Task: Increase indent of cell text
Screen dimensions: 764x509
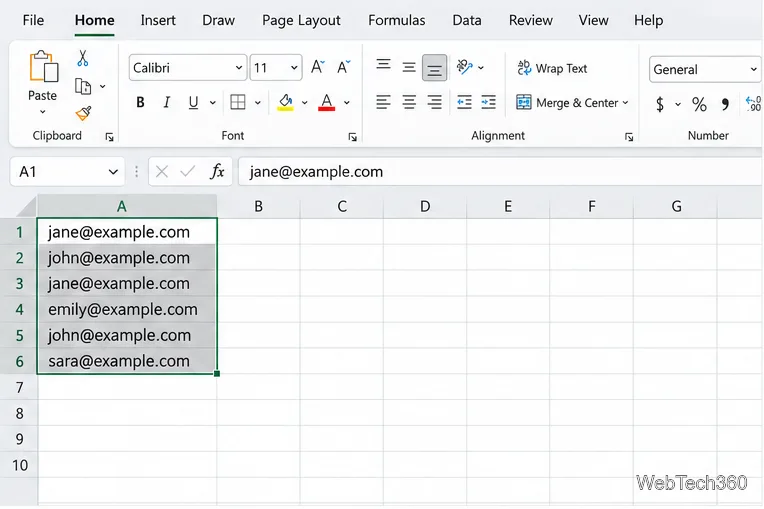Action: pyautogui.click(x=488, y=102)
